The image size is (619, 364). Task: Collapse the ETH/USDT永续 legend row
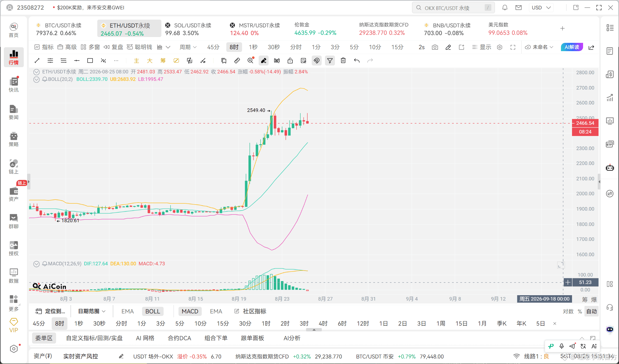(36, 72)
